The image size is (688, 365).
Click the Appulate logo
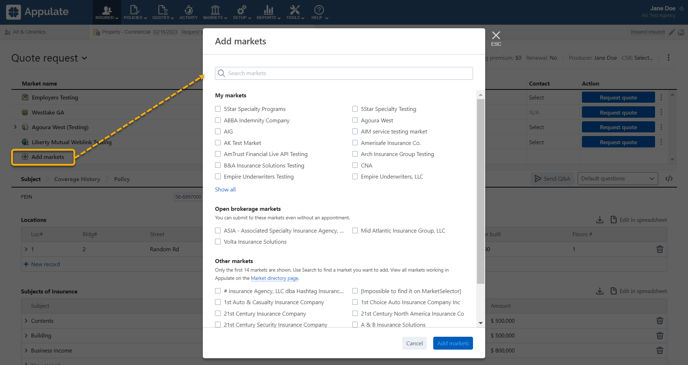(37, 12)
